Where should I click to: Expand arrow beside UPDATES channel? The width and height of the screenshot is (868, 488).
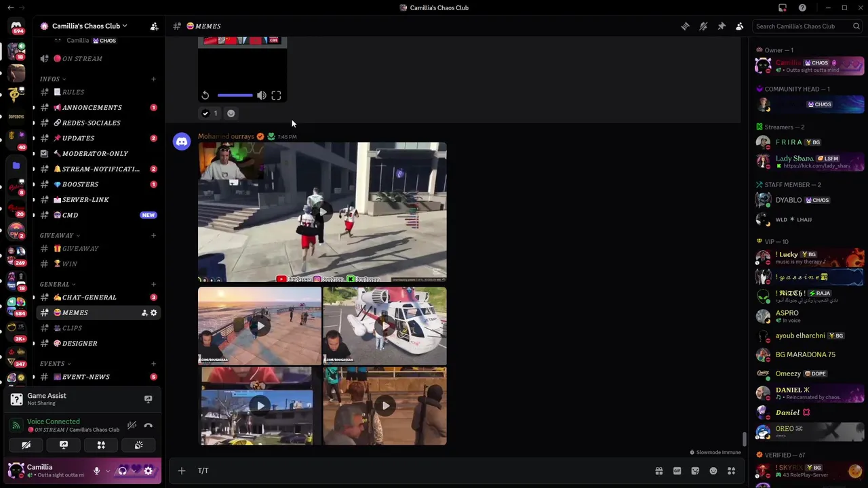point(33,138)
